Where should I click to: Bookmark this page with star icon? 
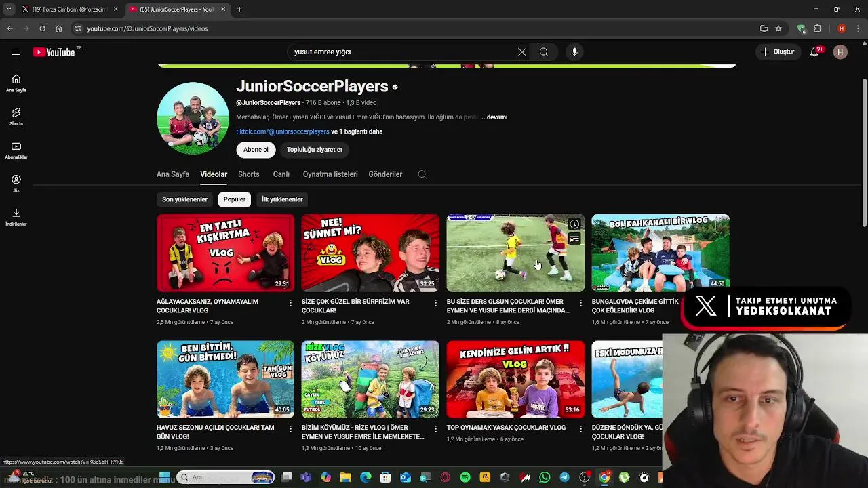[778, 28]
